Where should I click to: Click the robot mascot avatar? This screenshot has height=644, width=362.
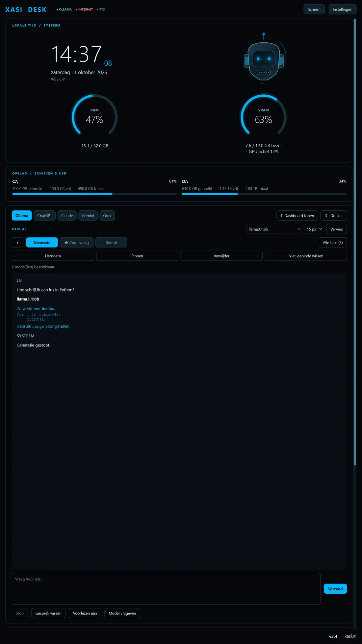click(x=264, y=59)
